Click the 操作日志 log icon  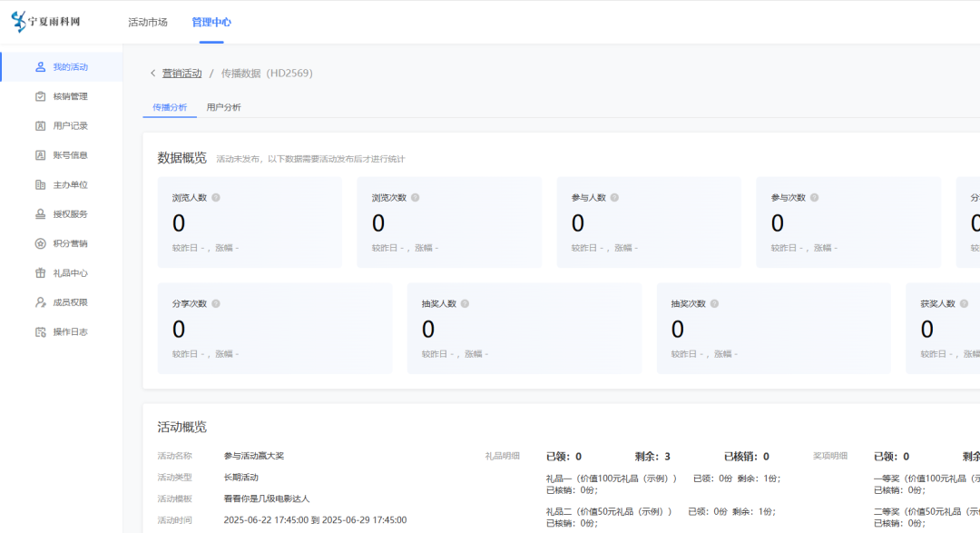[x=41, y=331]
